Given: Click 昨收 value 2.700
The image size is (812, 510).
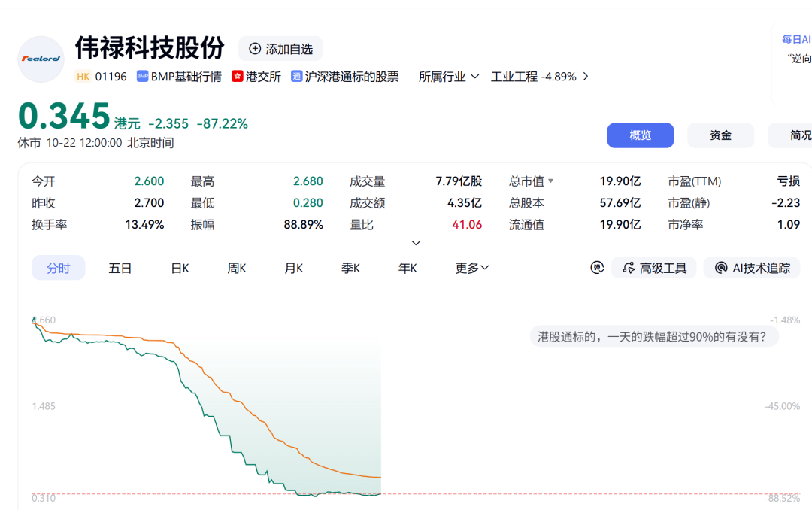Looking at the screenshot, I should pyautogui.click(x=149, y=202).
